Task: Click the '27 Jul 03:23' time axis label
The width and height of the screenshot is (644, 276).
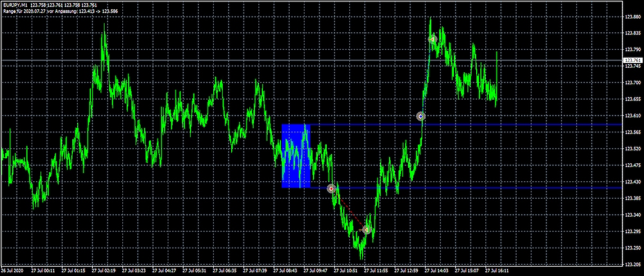Action: (x=134, y=270)
